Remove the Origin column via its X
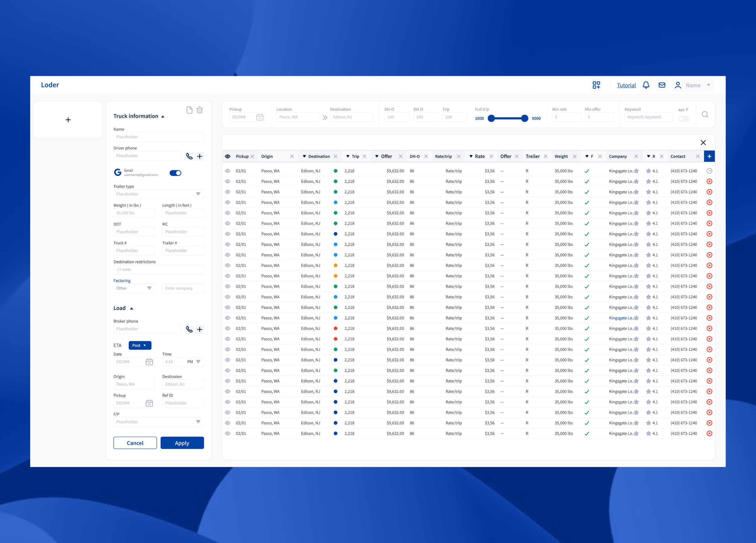 (x=292, y=156)
